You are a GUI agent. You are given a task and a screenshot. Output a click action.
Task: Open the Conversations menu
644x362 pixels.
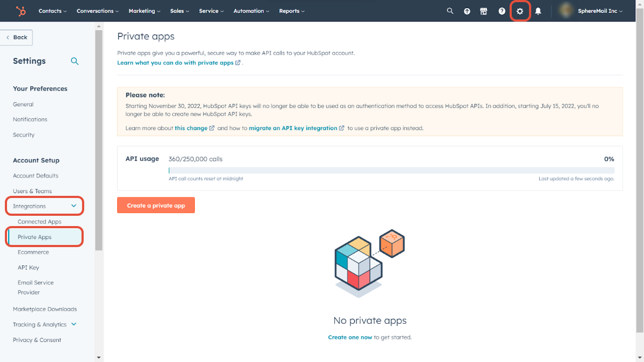pyautogui.click(x=98, y=11)
